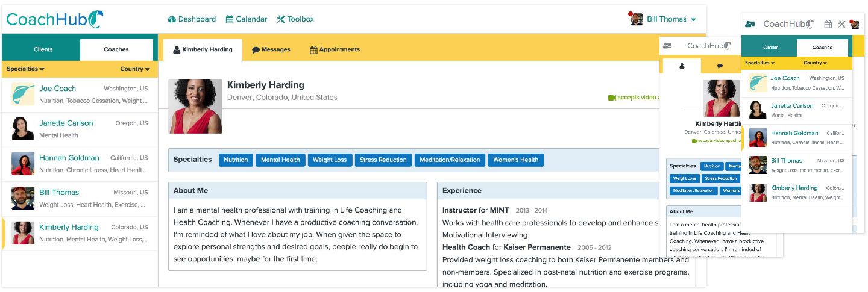Open the tools icon in mobile header

click(841, 24)
